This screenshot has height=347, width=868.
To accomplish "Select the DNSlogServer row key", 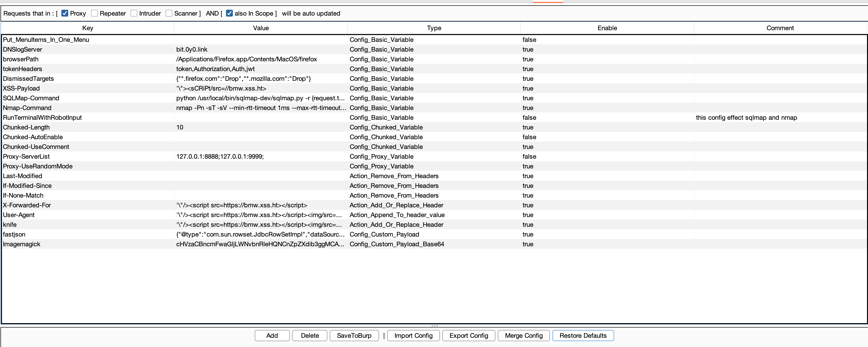I will click(x=23, y=49).
